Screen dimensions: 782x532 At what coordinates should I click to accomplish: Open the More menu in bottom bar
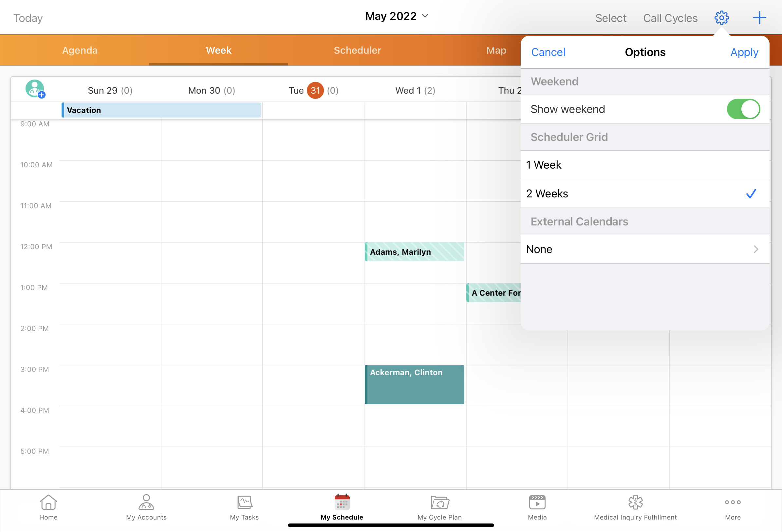click(733, 507)
